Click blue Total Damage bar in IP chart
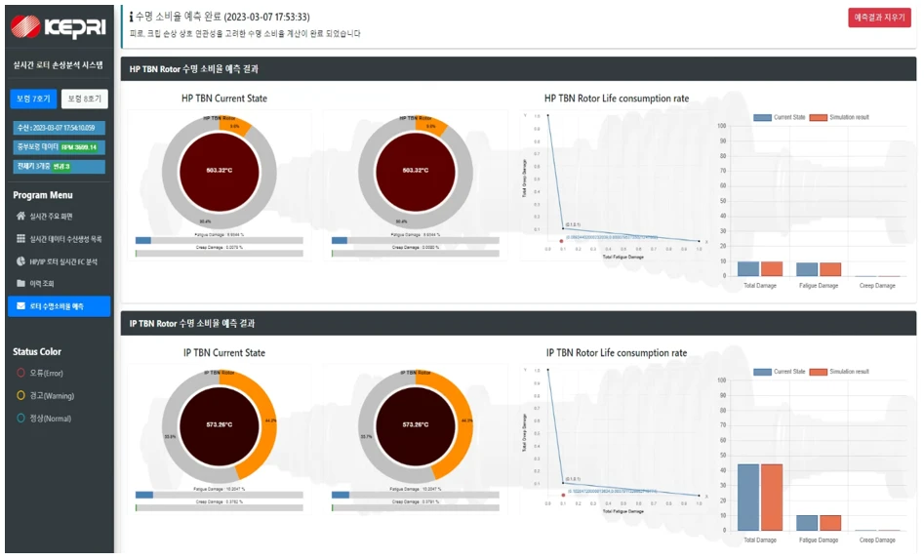This screenshot has height=560, width=924. coord(748,498)
